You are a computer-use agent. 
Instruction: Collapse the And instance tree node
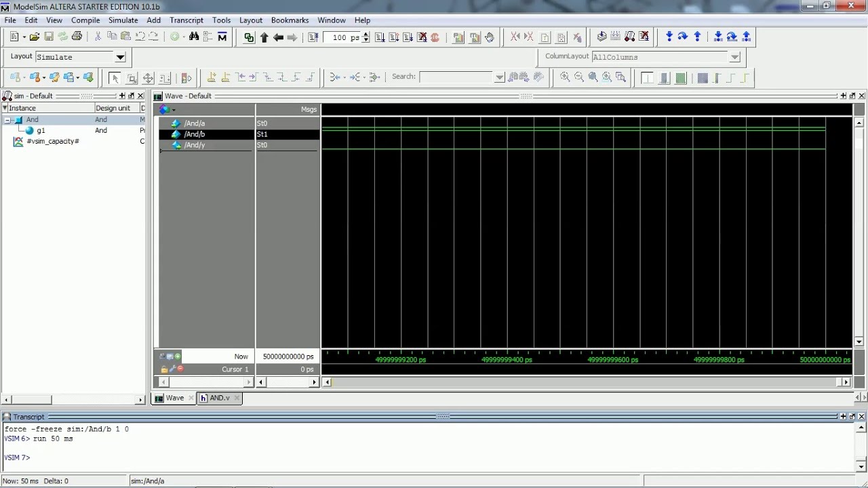(7, 120)
